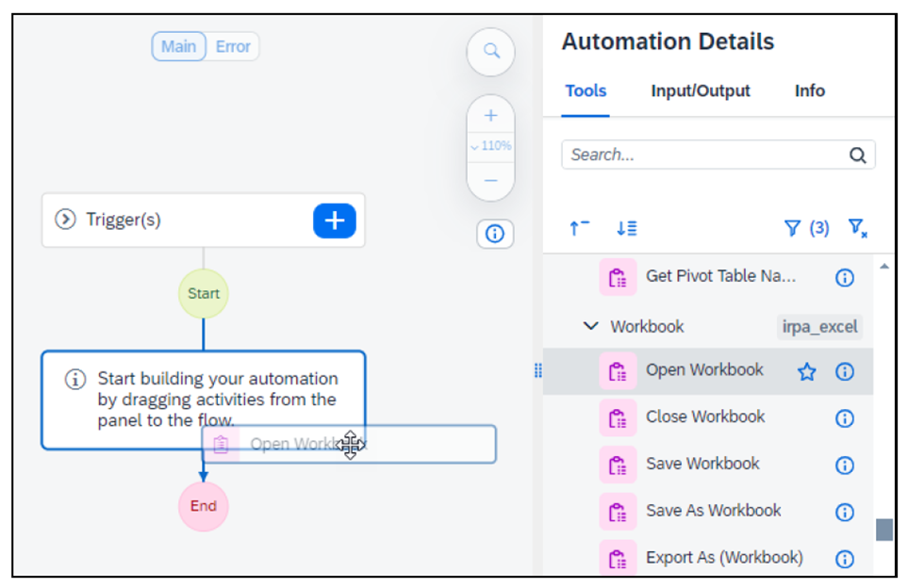Collapse the Workbook group

[590, 326]
